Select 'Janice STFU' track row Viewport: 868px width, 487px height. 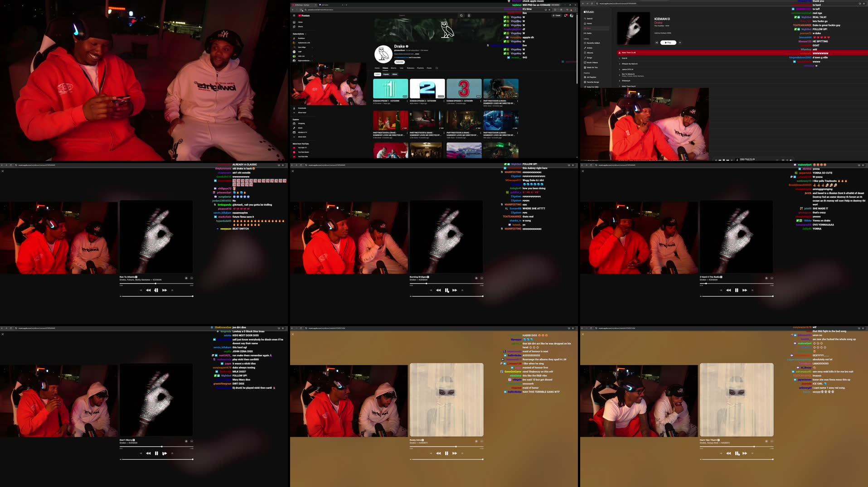[x=742, y=69]
